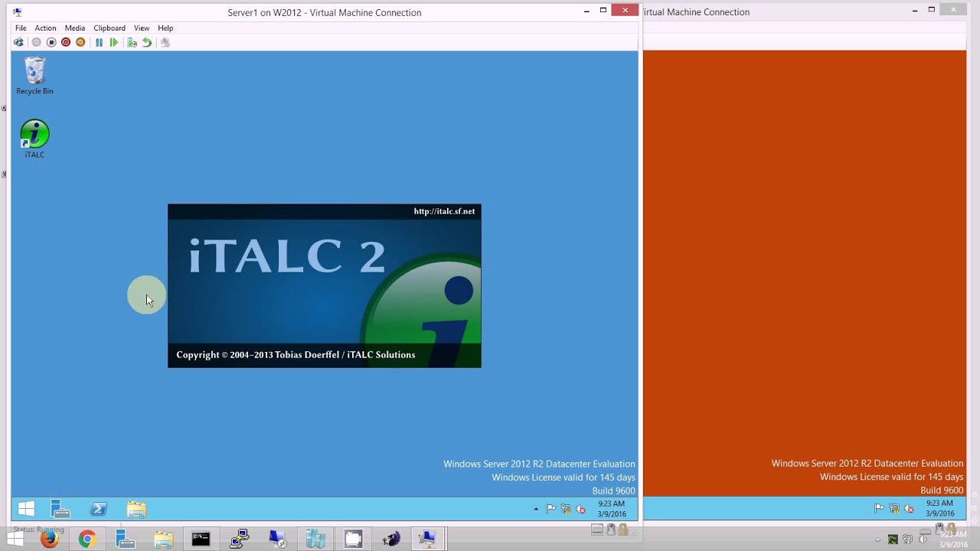Open File Explorer in Server1 taskbar
This screenshot has width=980, height=551.
136,509
